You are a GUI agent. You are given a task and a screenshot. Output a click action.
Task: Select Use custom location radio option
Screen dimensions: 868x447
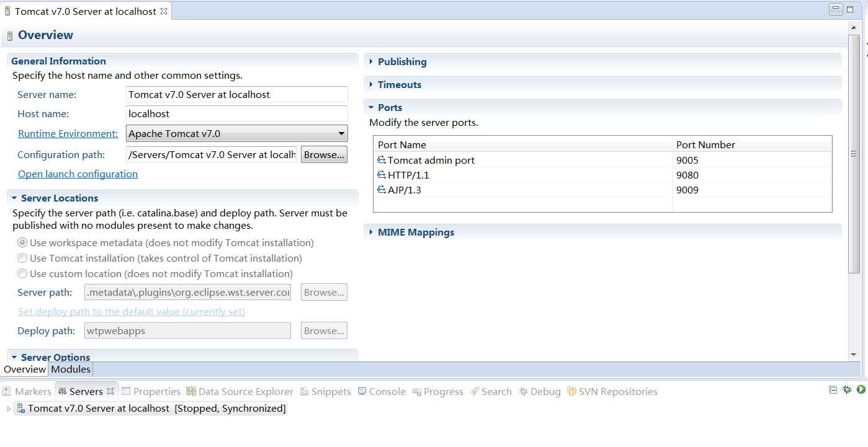(22, 273)
